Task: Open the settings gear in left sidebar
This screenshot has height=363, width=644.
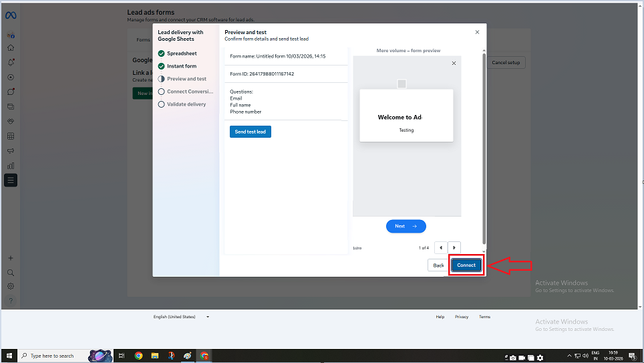Action: (11, 286)
